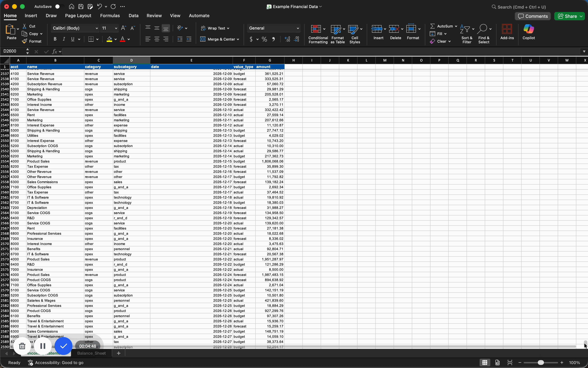Align text right icon
This screenshot has width=588, height=368.
[x=166, y=39]
